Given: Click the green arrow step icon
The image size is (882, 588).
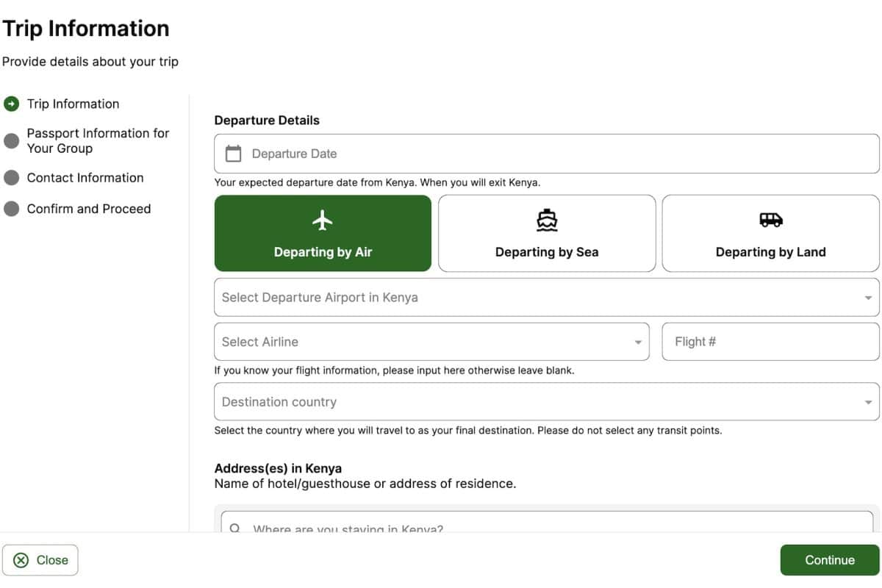Looking at the screenshot, I should tap(11, 104).
